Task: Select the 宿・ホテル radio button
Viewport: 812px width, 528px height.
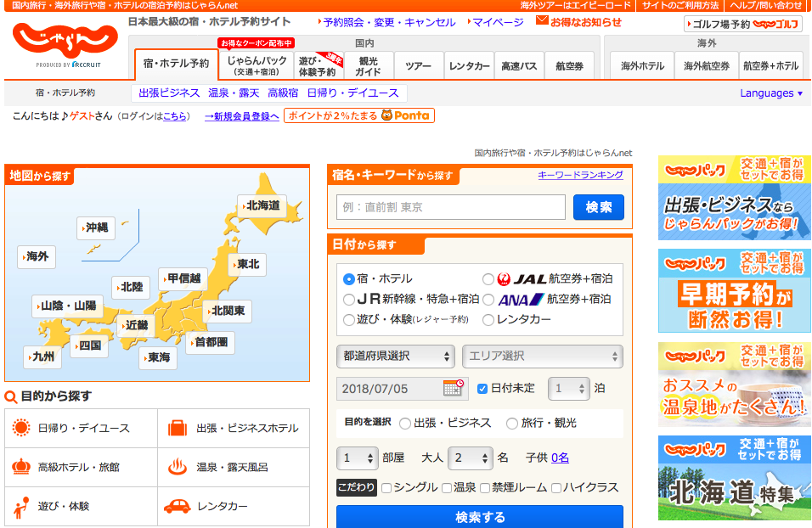Action: point(348,279)
